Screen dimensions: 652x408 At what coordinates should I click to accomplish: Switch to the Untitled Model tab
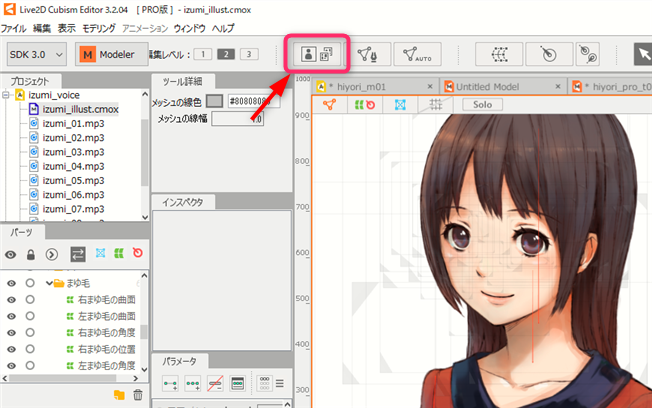(497, 87)
